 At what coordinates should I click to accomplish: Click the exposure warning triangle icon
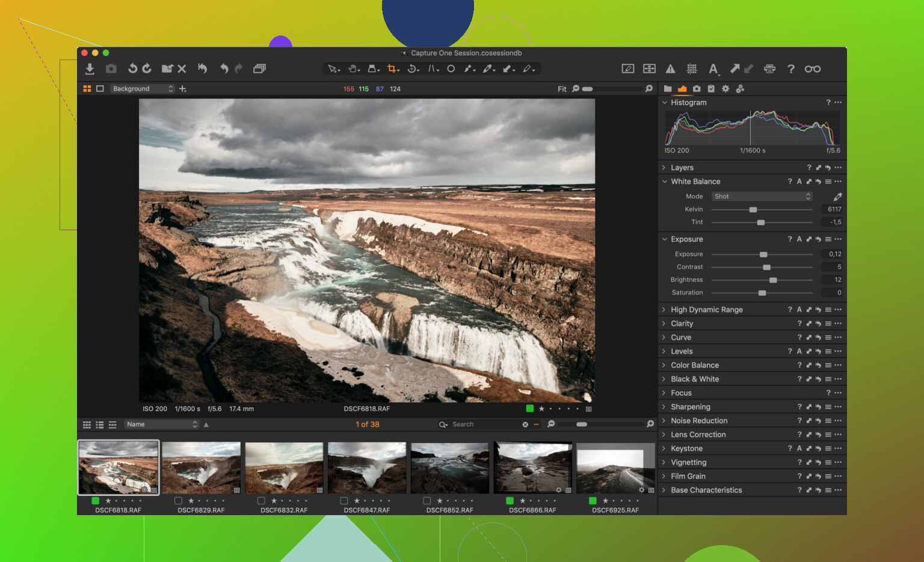pyautogui.click(x=670, y=69)
